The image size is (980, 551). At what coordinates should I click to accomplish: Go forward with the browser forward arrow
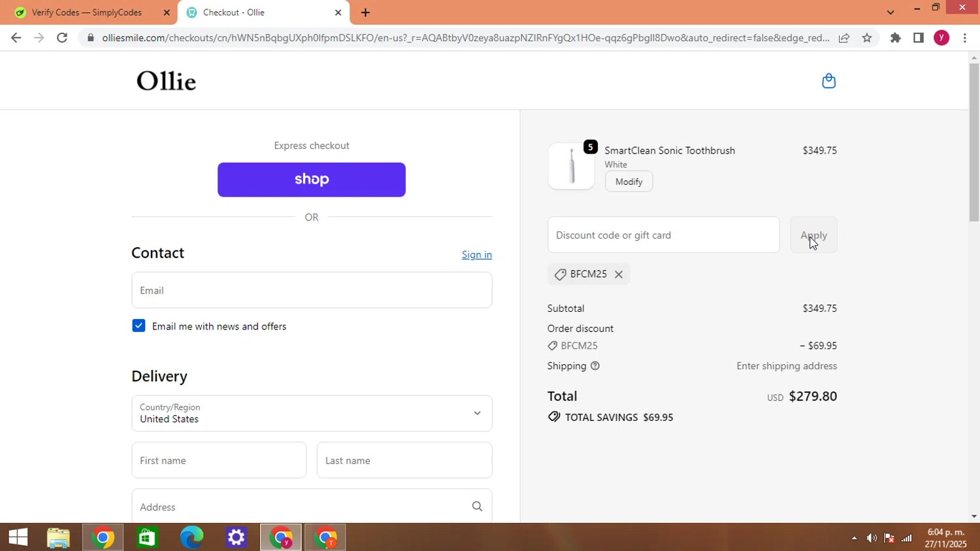[x=39, y=38]
